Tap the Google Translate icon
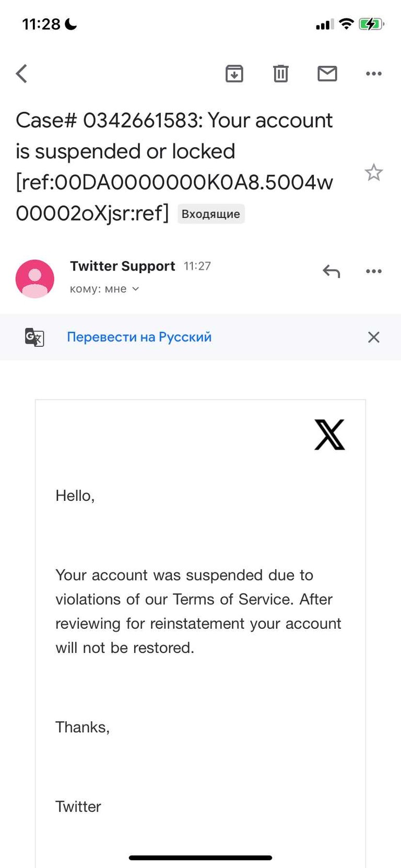 34,337
